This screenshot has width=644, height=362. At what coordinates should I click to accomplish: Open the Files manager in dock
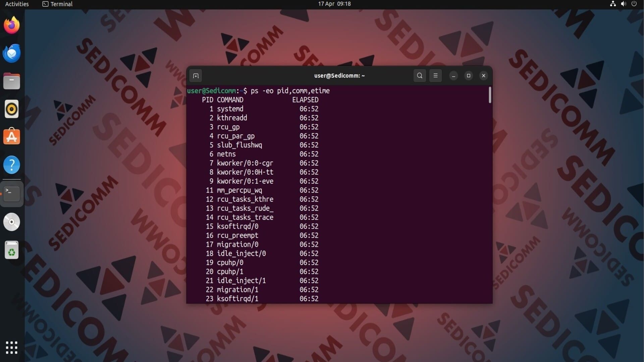12,81
